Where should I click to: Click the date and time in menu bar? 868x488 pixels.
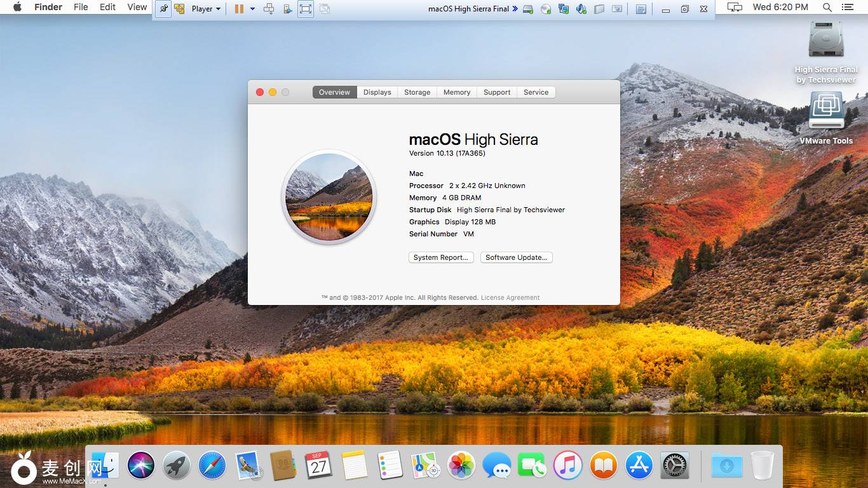780,7
